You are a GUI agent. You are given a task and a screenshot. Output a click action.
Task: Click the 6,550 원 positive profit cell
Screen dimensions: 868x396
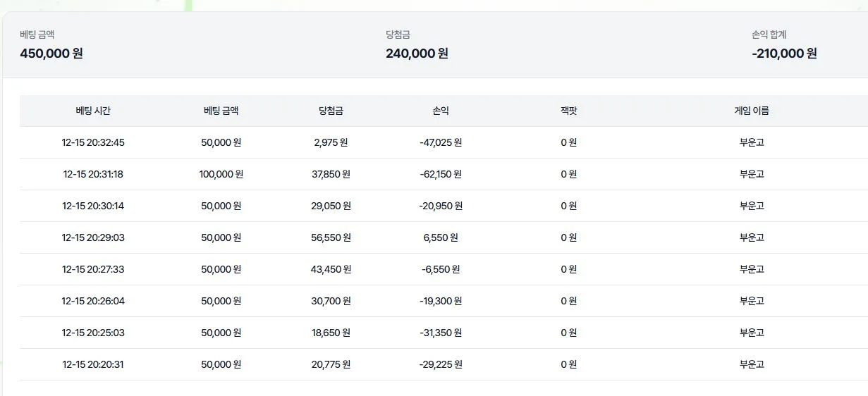(x=441, y=237)
